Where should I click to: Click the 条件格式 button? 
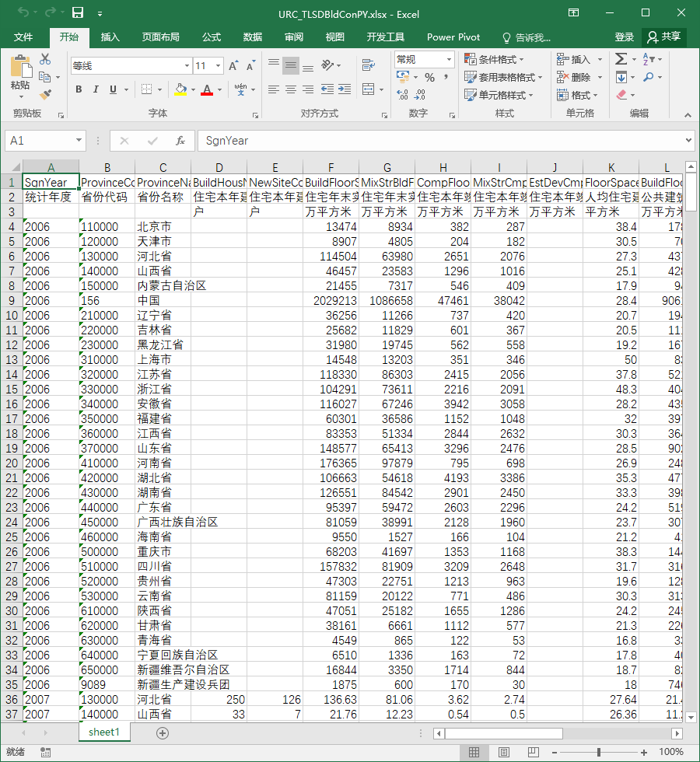click(x=495, y=59)
